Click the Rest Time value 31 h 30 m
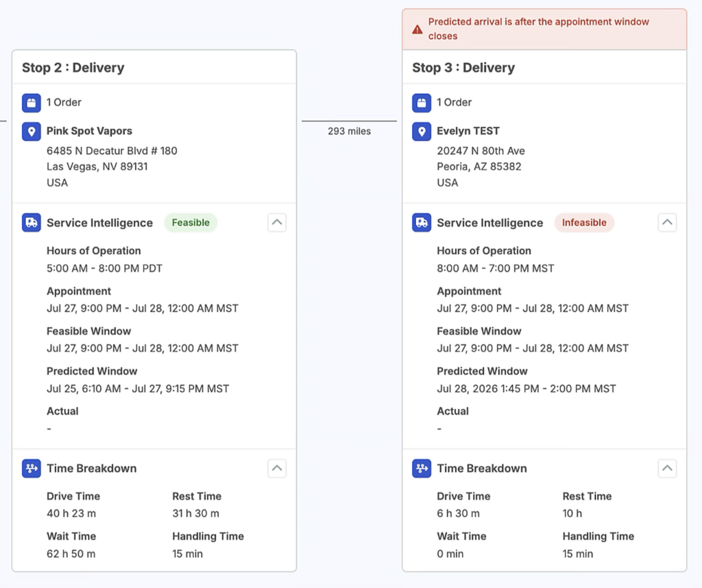Image resolution: width=702 pixels, height=588 pixels. (x=195, y=513)
